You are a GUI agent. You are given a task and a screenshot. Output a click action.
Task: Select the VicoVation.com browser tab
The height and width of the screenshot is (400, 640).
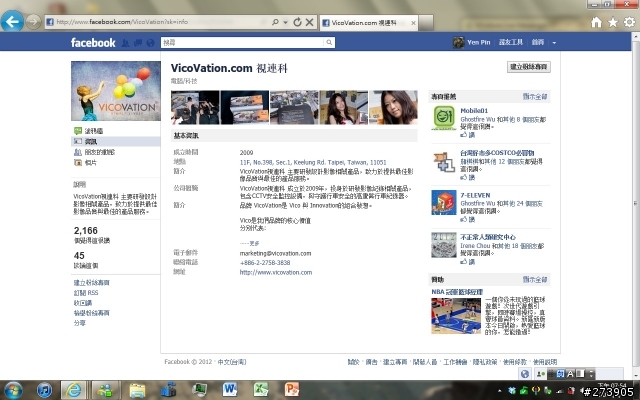pos(369,23)
